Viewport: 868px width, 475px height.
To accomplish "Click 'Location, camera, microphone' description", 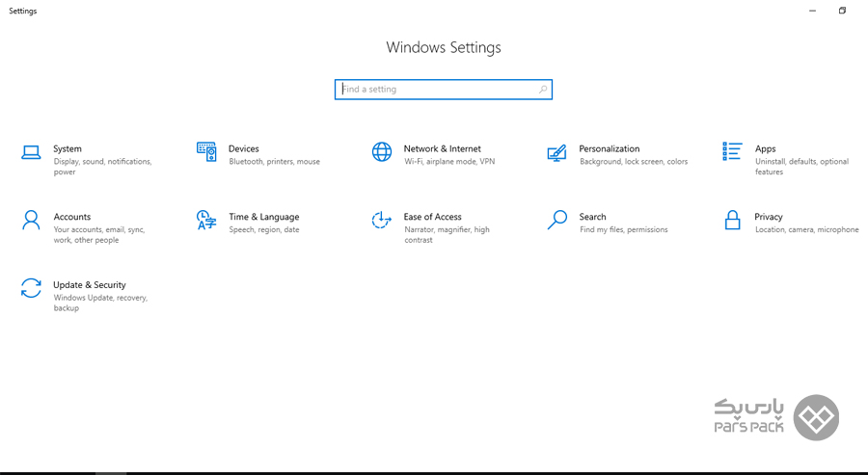I will pos(807,229).
